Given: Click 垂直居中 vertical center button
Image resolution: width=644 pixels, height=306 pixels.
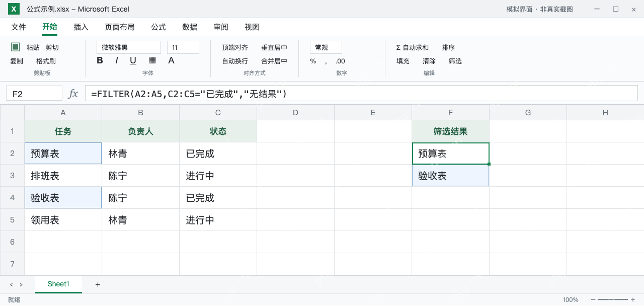Looking at the screenshot, I should (x=274, y=47).
